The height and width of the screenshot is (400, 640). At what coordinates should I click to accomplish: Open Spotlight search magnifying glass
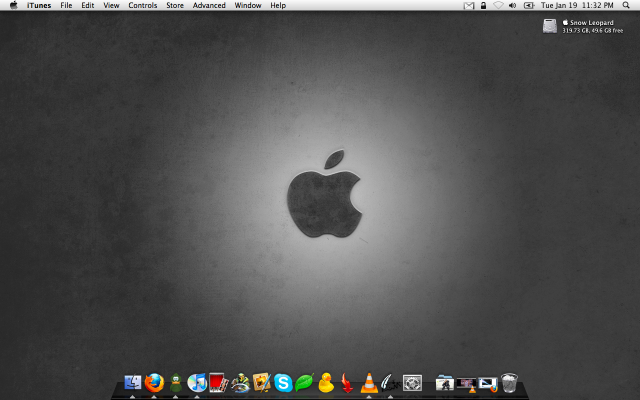(626, 5)
